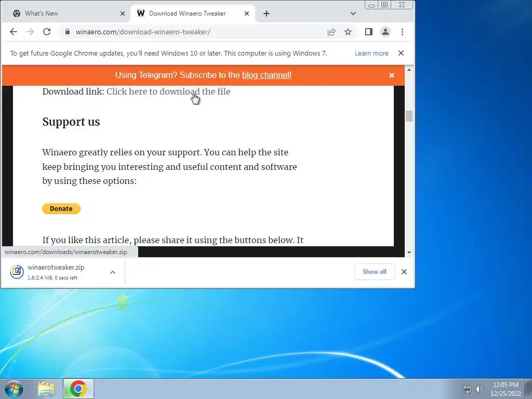Go back using Chrome's back arrow
The image size is (532, 399).
pos(13,32)
